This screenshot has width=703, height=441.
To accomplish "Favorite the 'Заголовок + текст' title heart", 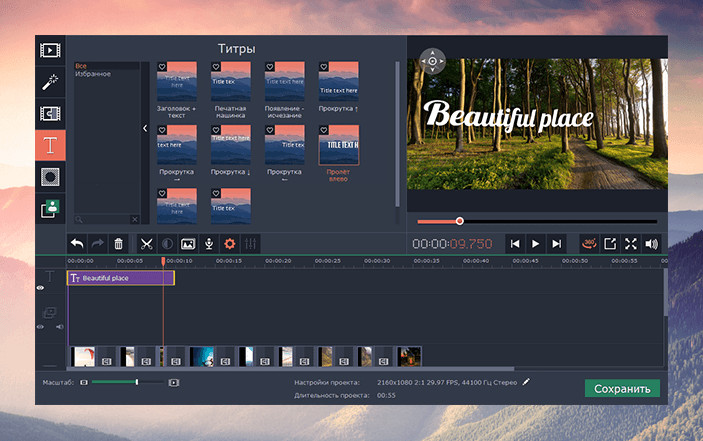I will pos(162,67).
